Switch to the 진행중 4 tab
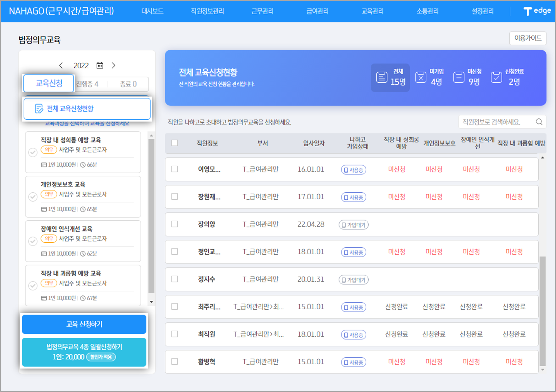The image size is (556, 392). [x=88, y=84]
